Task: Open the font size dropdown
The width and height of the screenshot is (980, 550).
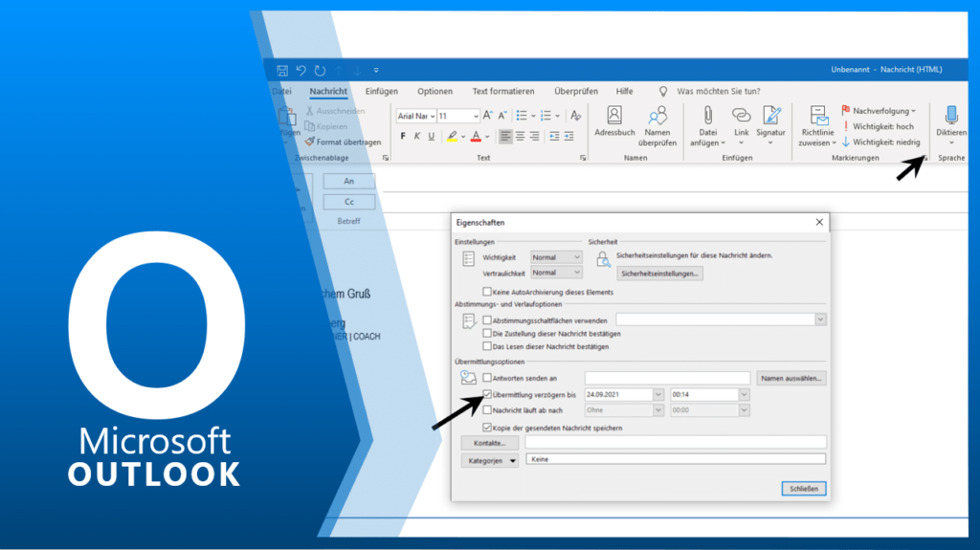Action: pyautogui.click(x=476, y=117)
